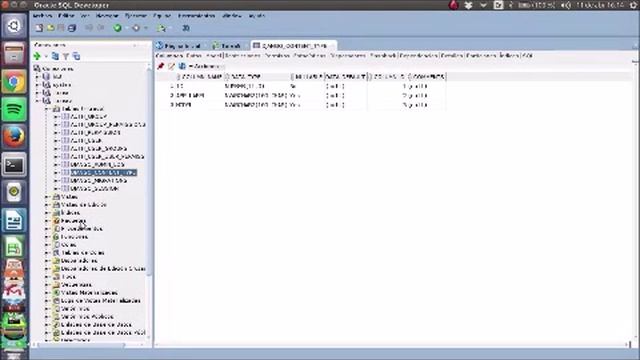Screen dimensions: 640x360
Task: Sort by the DATA_DEFAULT header
Action: 346,76
